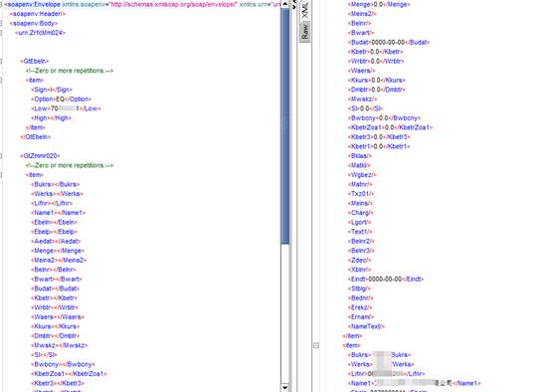
Task: Select the Wgbez element in response
Action: click(x=362, y=175)
